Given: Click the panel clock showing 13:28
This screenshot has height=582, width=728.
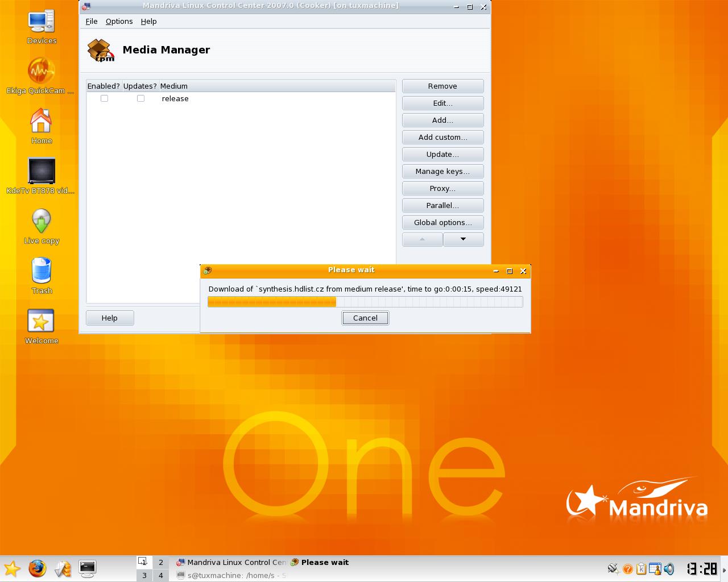Looking at the screenshot, I should [702, 568].
